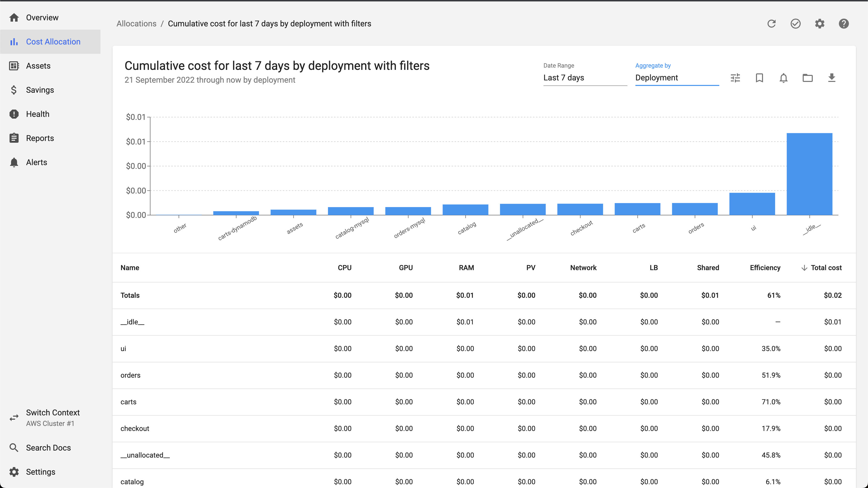
Task: Go to Assets in the sidebar
Action: pos(38,66)
